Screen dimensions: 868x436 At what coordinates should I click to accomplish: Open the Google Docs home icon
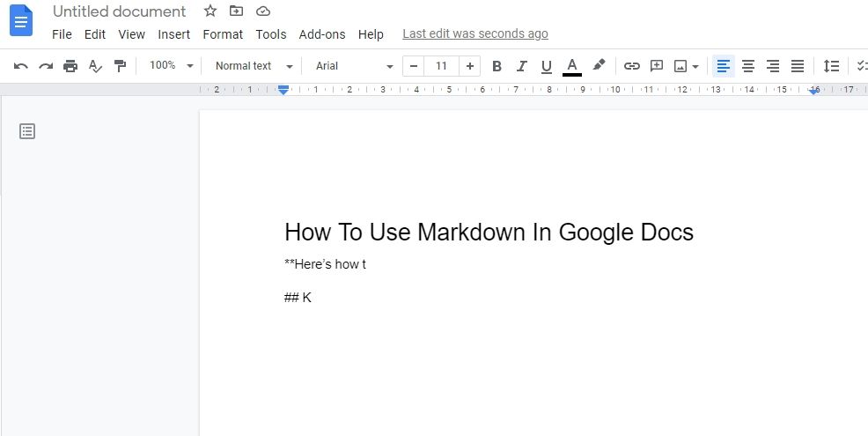coord(21,20)
